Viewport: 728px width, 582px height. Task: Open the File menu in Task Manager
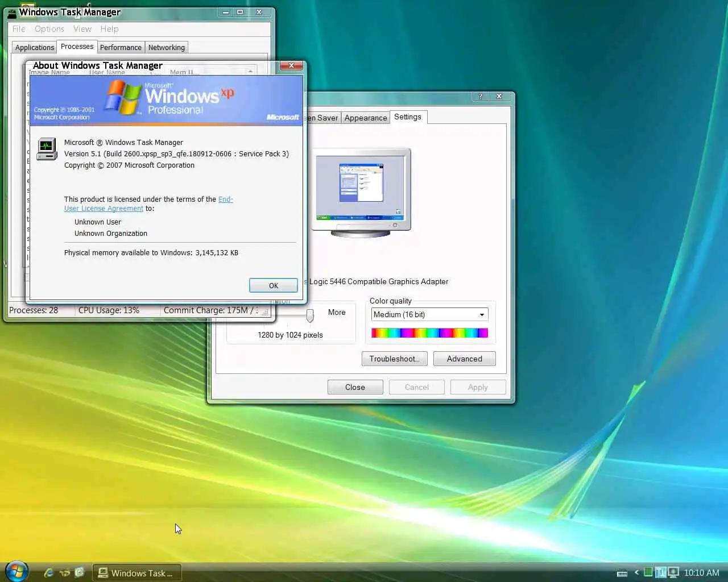click(19, 29)
